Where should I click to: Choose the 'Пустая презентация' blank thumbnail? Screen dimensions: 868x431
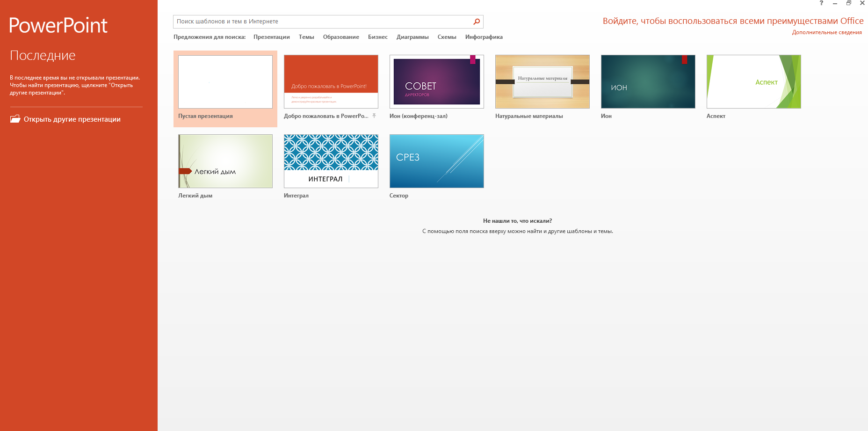click(225, 82)
